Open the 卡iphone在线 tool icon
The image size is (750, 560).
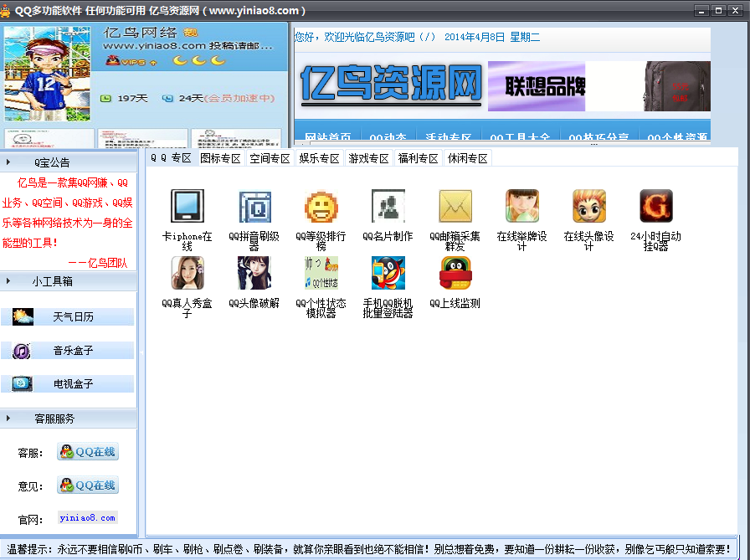(187, 206)
